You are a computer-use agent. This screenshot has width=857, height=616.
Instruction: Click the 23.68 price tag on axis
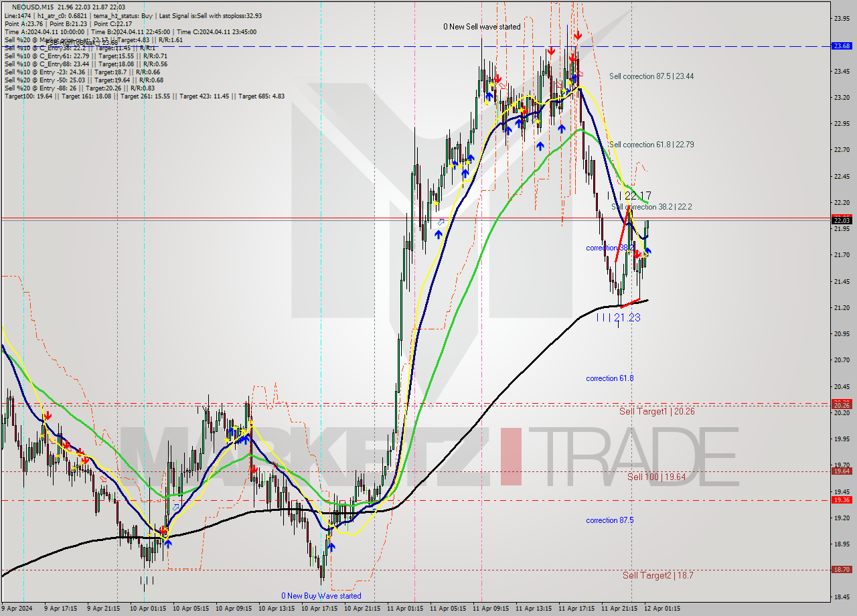(x=842, y=46)
